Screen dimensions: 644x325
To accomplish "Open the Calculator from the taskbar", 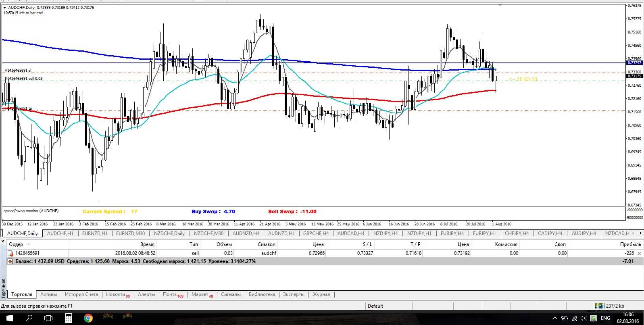I will point(69,318).
